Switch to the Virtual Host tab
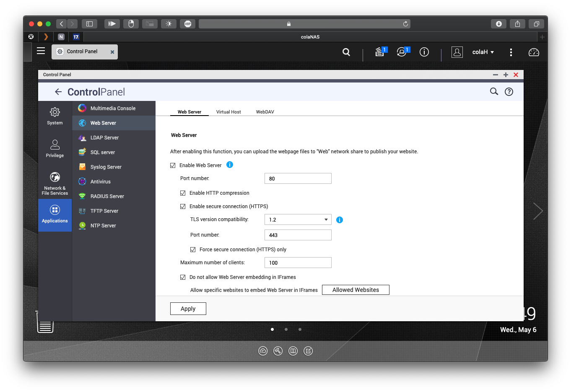The height and width of the screenshot is (392, 571). 228,112
